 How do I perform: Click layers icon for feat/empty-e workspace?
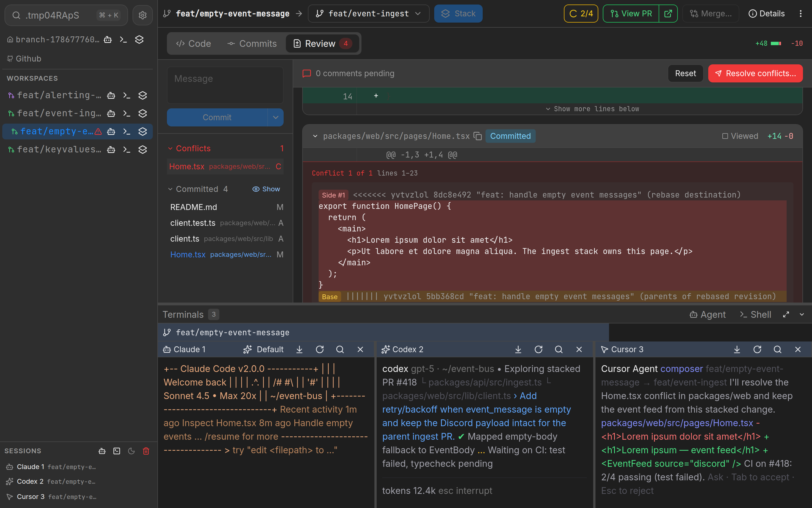coord(143,131)
